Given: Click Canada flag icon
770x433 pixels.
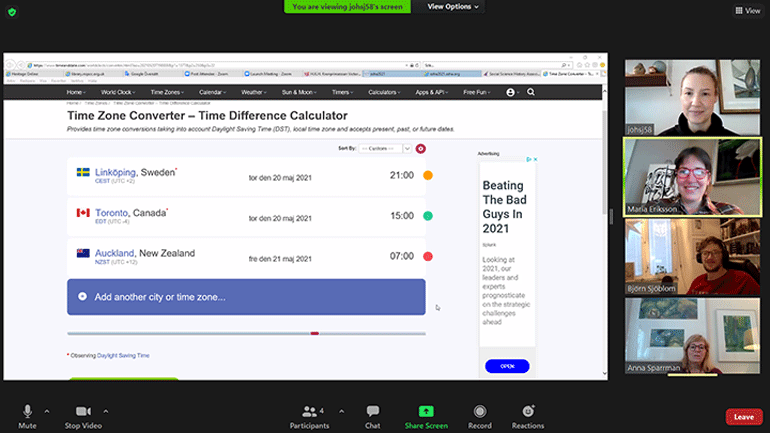Looking at the screenshot, I should tap(83, 213).
